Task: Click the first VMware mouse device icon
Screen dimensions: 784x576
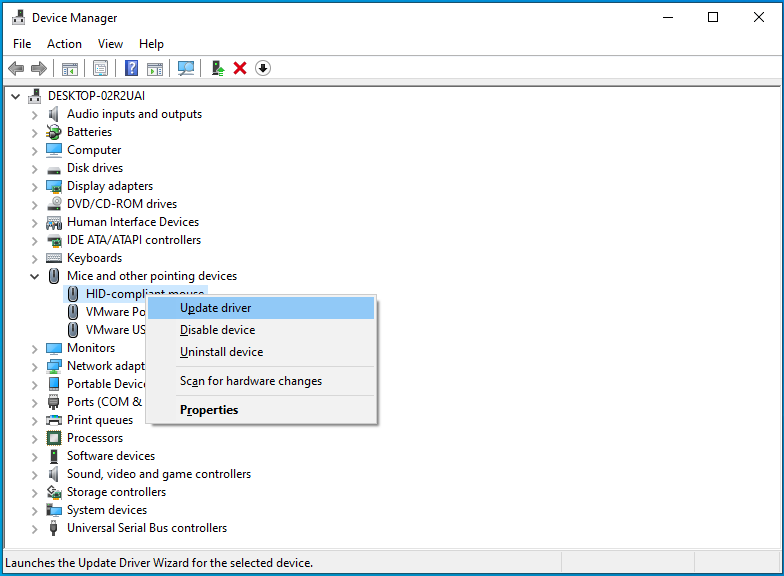Action: coord(73,312)
